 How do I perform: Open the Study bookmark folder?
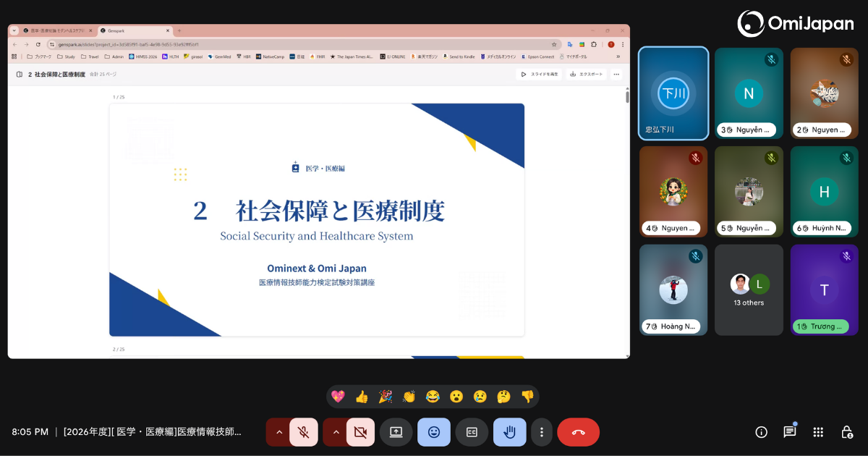coord(66,56)
